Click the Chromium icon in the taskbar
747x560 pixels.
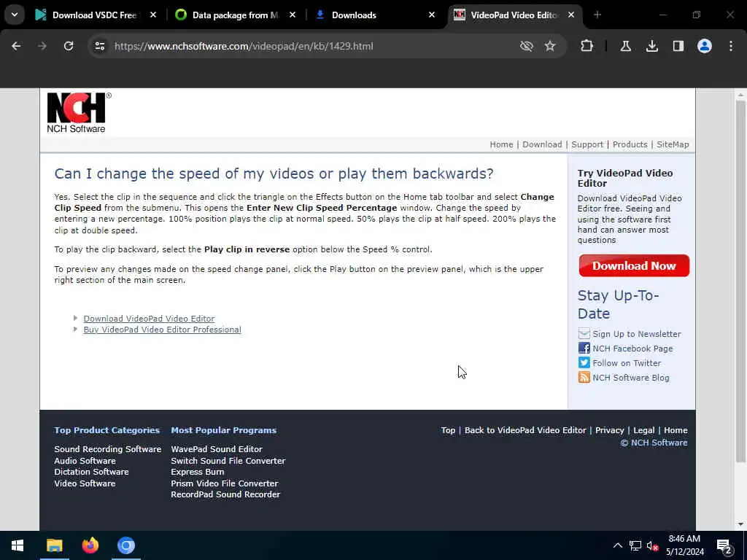(126, 545)
